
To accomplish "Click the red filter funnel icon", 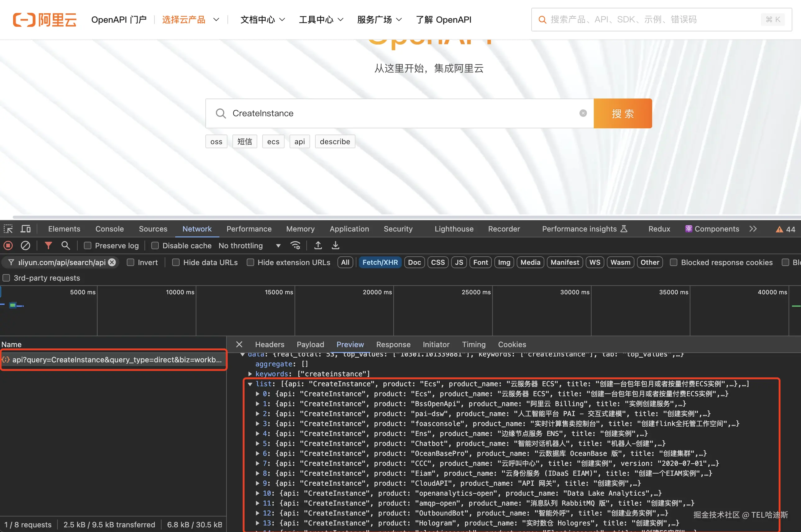I will [48, 245].
